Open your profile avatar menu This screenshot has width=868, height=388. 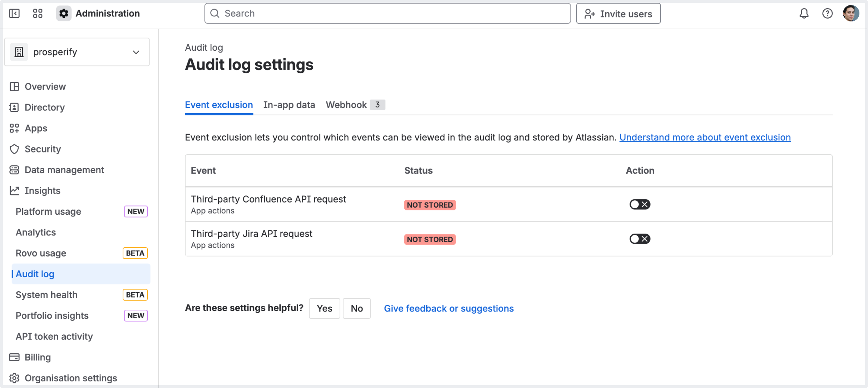[x=852, y=13]
